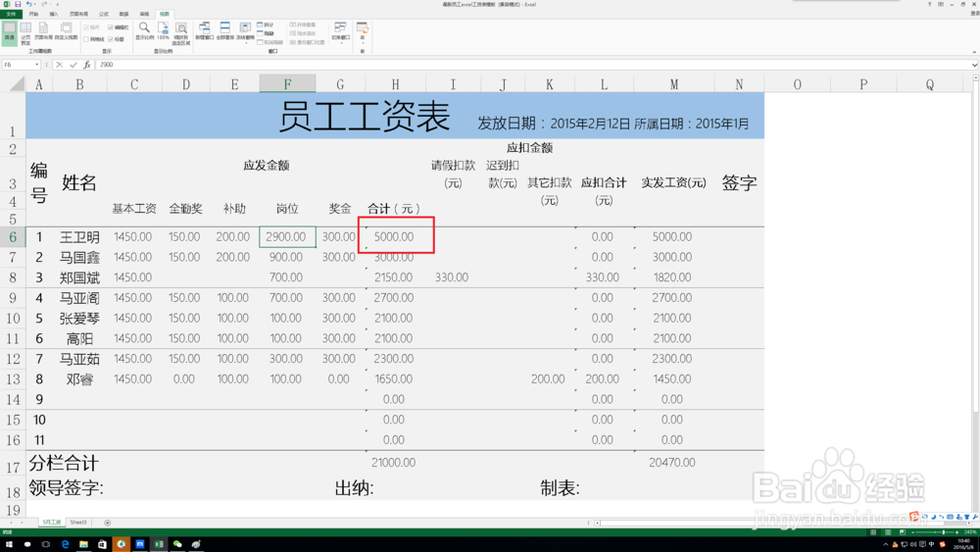980x552 pixels.
Task: Open the File (文件) tab
Action: pyautogui.click(x=11, y=14)
